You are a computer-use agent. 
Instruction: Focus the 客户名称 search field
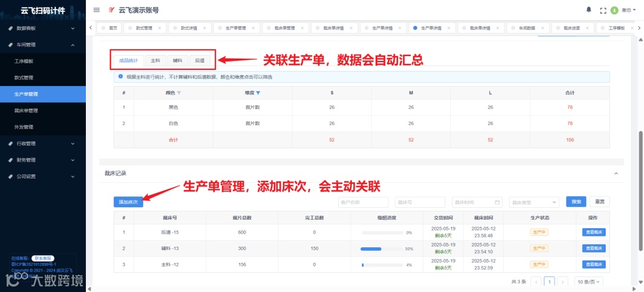[363, 202]
